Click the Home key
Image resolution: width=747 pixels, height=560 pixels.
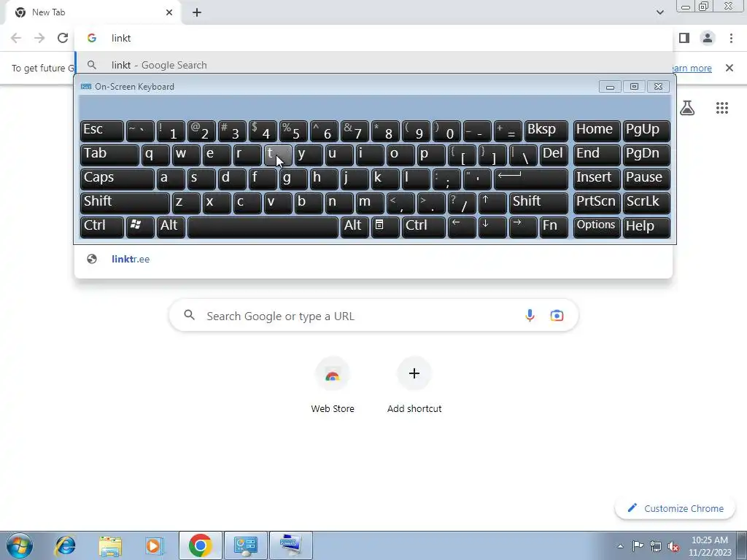pyautogui.click(x=597, y=131)
